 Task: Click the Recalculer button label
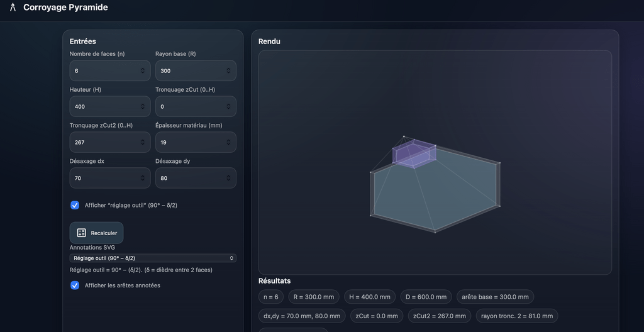(104, 233)
